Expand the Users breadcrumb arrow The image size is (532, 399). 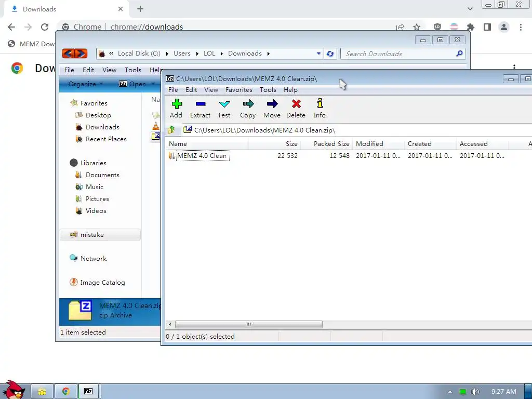pyautogui.click(x=197, y=54)
